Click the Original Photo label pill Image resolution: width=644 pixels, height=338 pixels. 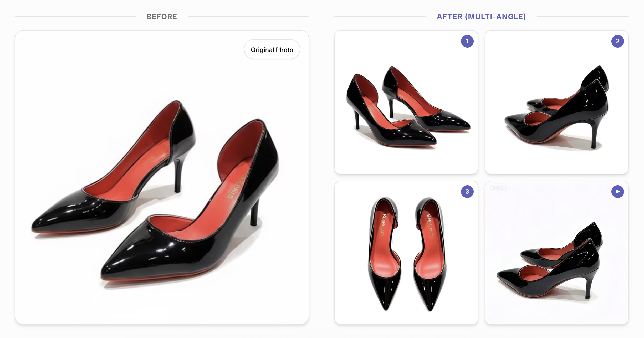coord(272,49)
